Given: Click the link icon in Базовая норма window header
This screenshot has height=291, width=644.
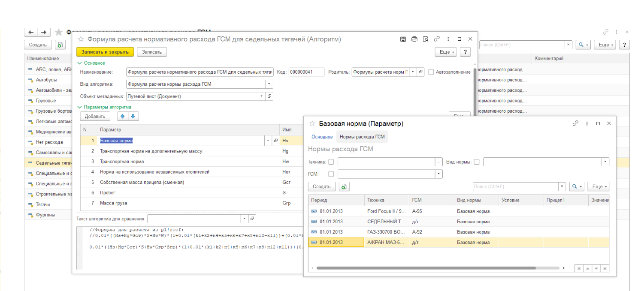Looking at the screenshot, I should click(576, 123).
